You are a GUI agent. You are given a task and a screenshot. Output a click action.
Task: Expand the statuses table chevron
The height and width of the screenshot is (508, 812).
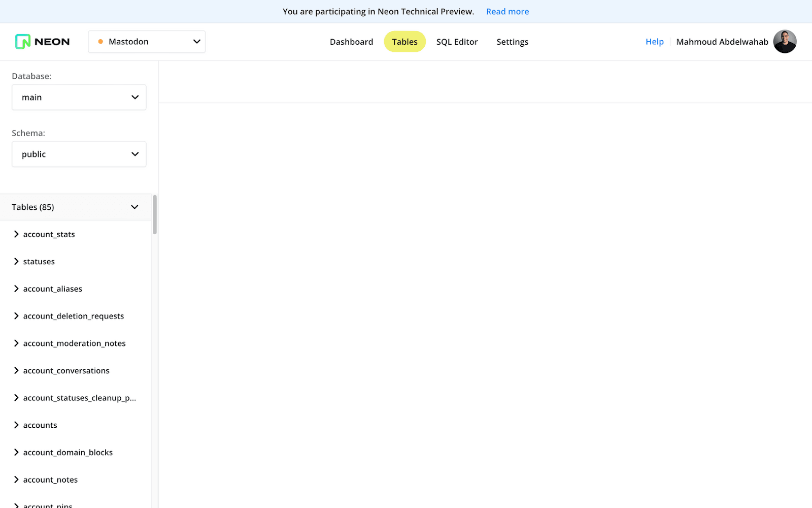tap(16, 262)
